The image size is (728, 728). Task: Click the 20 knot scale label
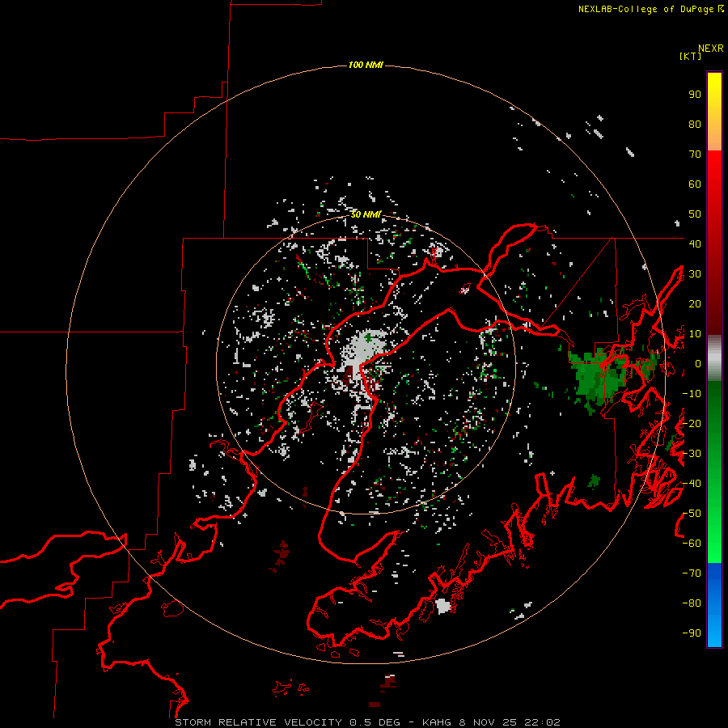(695, 303)
